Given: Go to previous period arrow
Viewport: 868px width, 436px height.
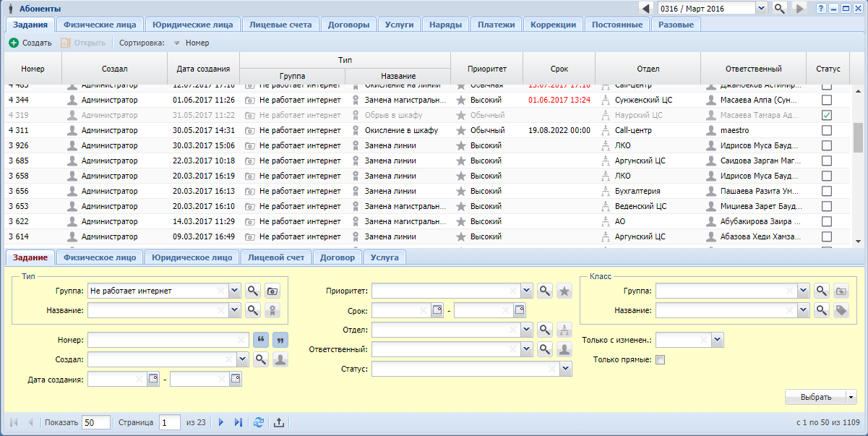Looking at the screenshot, I should click(x=646, y=8).
